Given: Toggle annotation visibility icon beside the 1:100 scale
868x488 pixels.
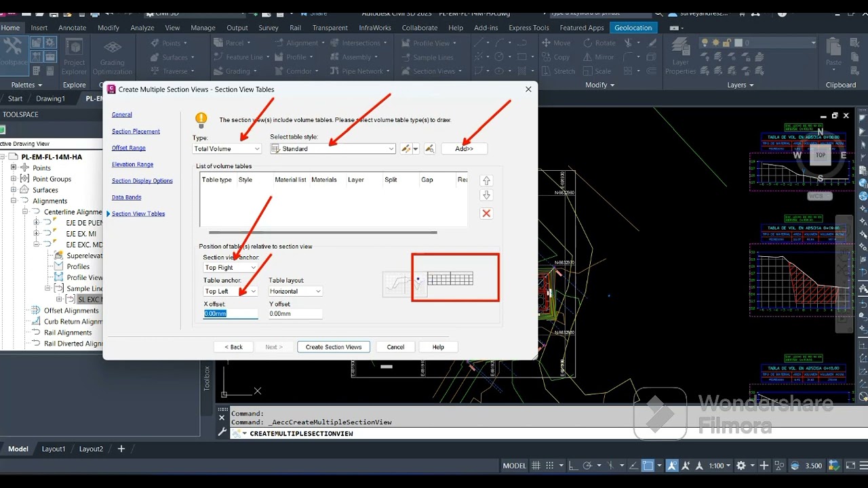Looking at the screenshot, I should [671, 466].
